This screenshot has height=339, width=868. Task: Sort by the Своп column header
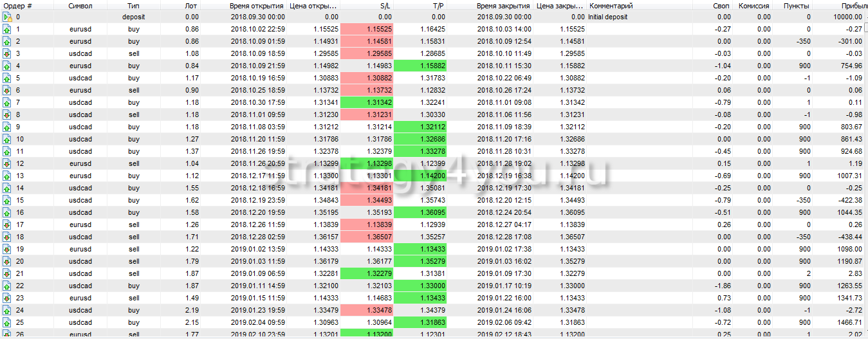click(722, 5)
